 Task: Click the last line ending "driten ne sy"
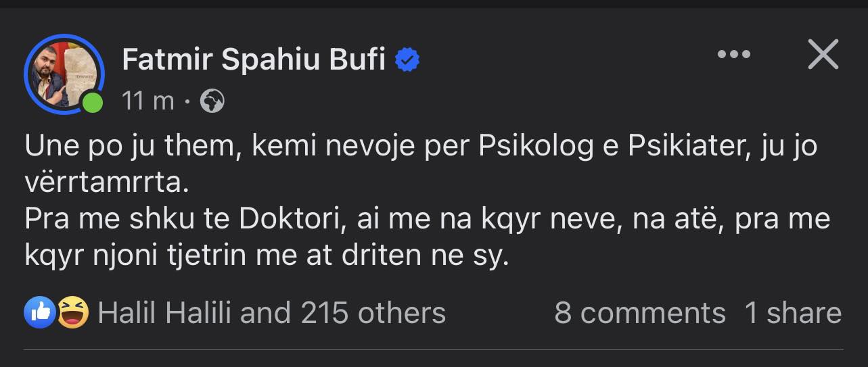[267, 256]
